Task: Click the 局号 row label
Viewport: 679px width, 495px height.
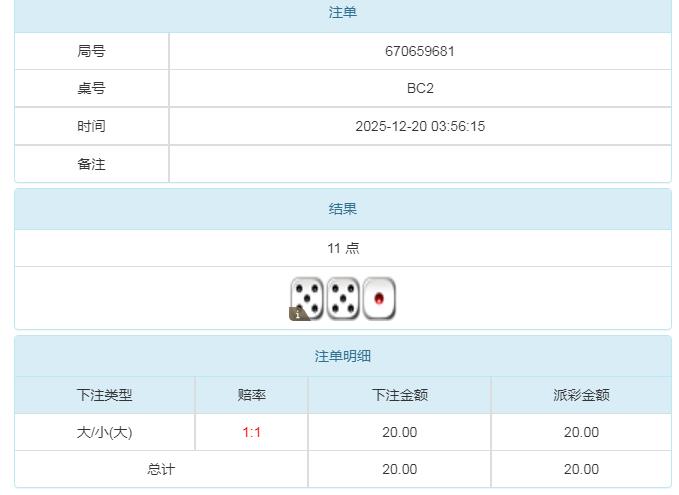Action: click(91, 51)
